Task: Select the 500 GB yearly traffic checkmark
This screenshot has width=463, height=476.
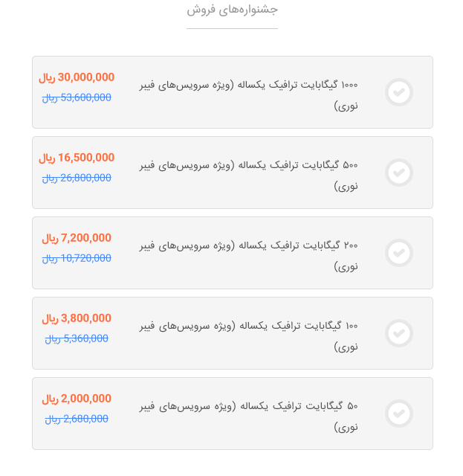Action: tap(398, 173)
